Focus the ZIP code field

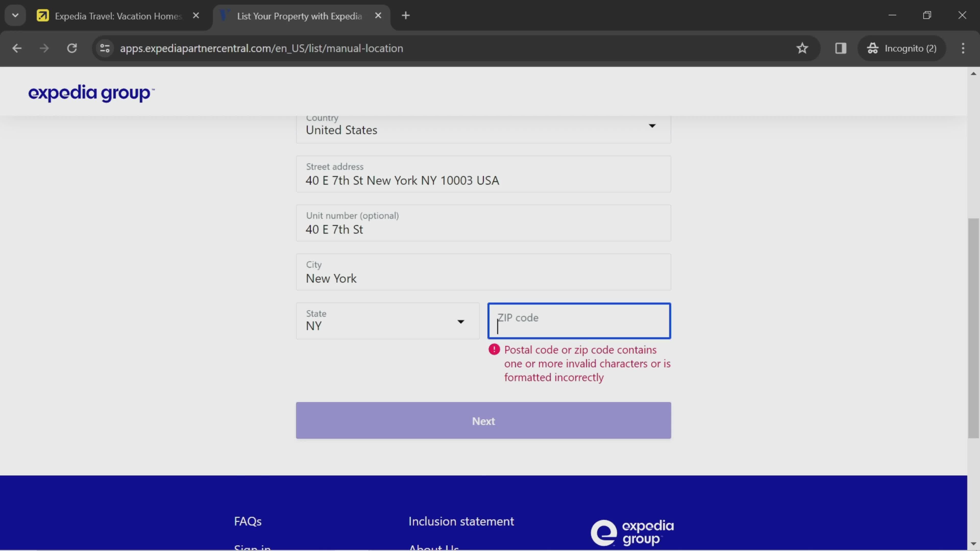[x=579, y=321]
